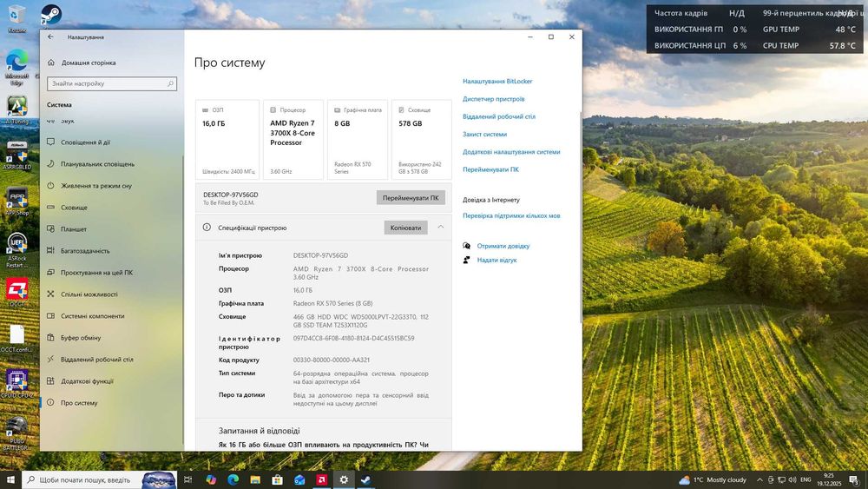Collapse the Специфікації пристрою section
868x489 pixels.
pos(441,227)
